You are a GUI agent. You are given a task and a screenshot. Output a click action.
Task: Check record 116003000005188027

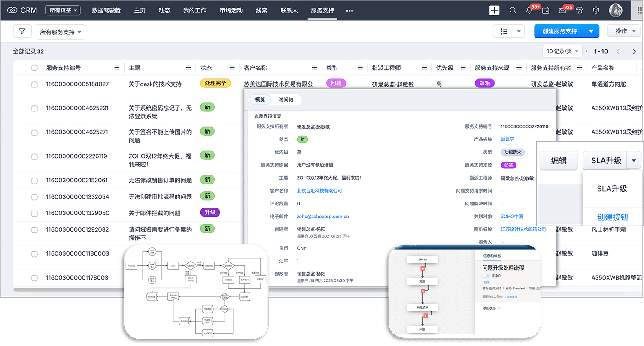pyautogui.click(x=34, y=84)
